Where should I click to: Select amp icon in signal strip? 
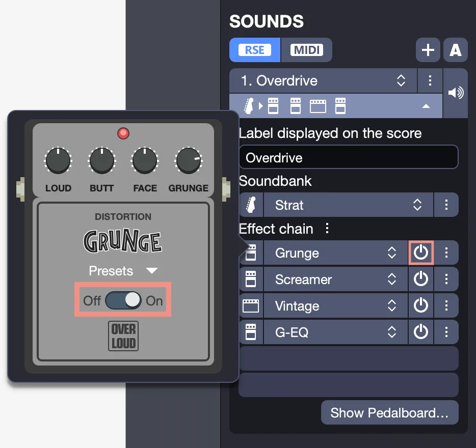[x=318, y=106]
